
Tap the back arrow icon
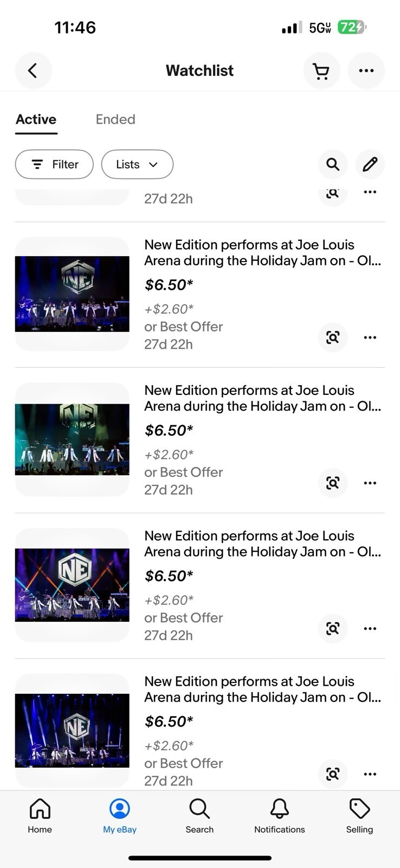[33, 71]
